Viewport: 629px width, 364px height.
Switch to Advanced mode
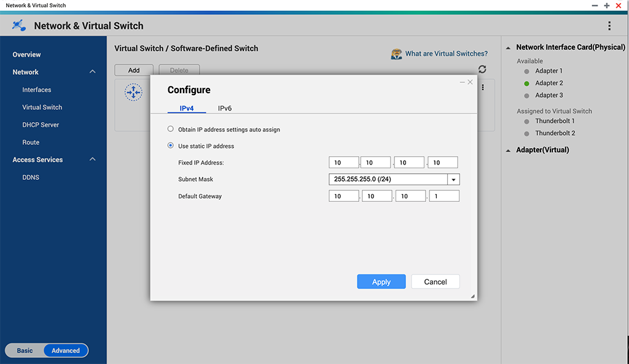click(66, 350)
